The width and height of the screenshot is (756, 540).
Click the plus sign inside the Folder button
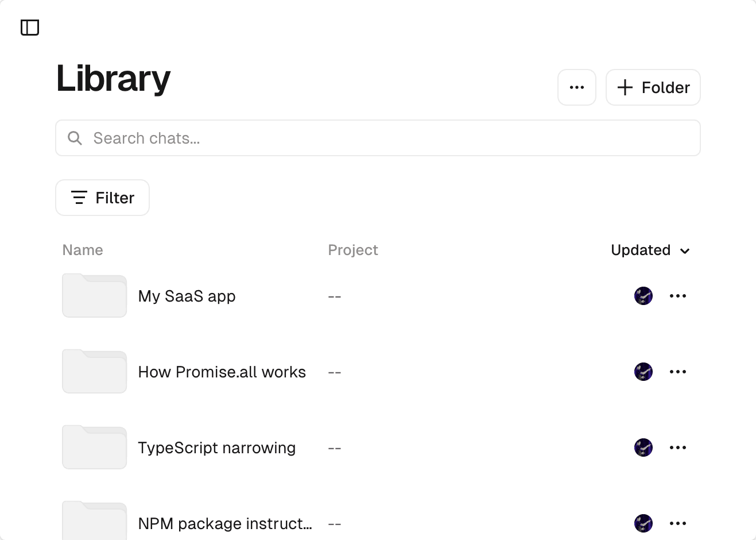[x=624, y=87]
